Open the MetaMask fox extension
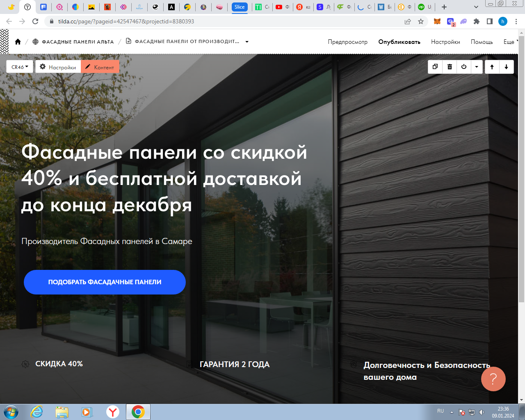 click(x=437, y=21)
